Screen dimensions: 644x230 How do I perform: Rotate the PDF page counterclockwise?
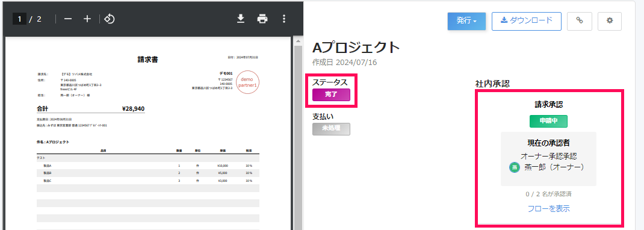110,19
